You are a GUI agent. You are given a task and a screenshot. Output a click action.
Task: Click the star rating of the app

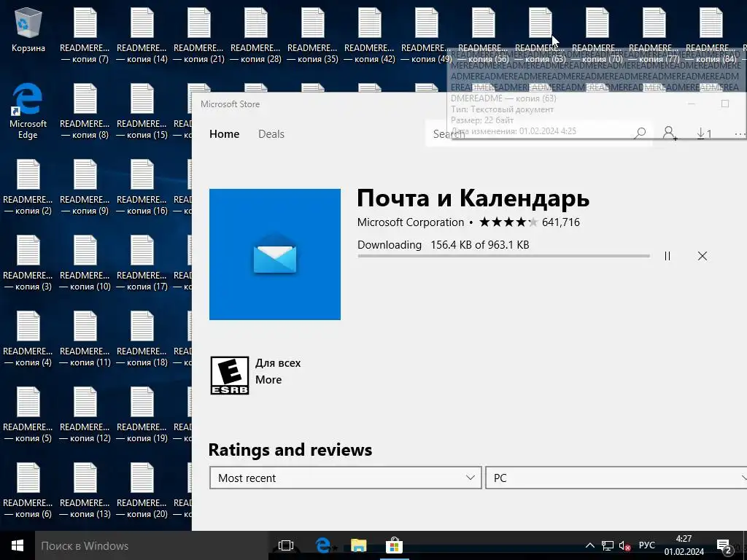pyautogui.click(x=508, y=222)
